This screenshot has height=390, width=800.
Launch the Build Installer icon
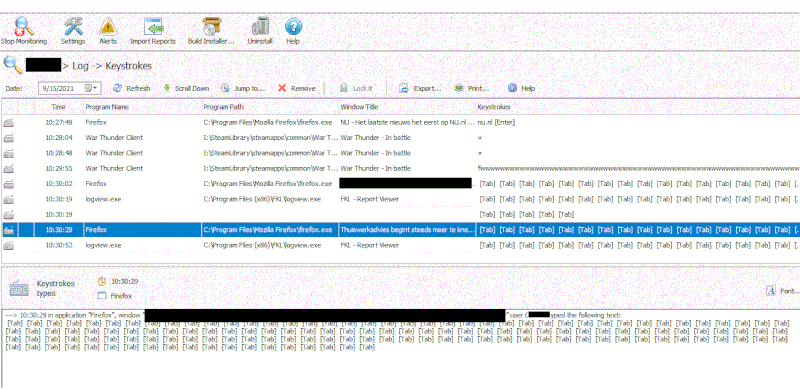211,27
